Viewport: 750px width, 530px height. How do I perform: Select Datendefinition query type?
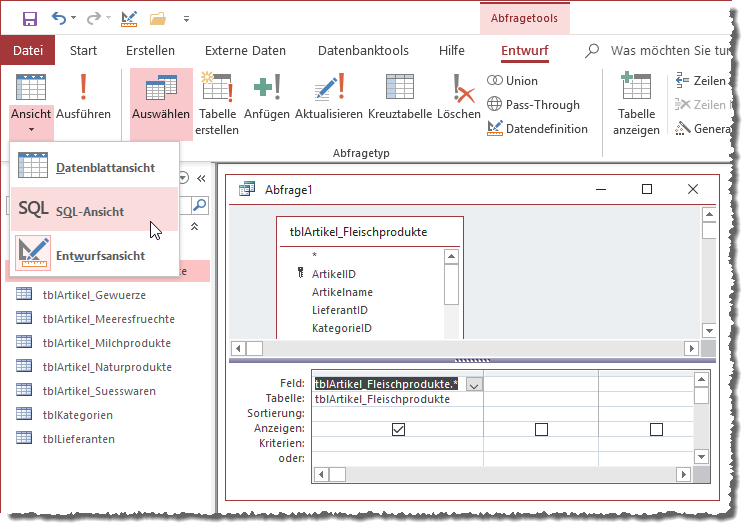[537, 129]
